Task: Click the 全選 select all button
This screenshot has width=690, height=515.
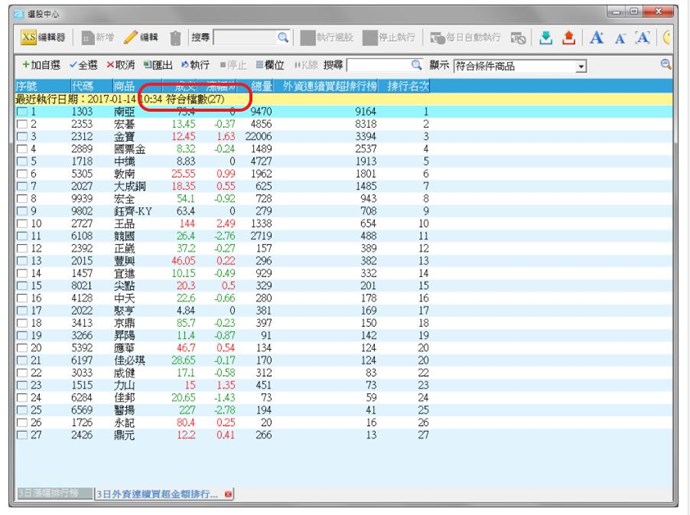Action: pyautogui.click(x=84, y=65)
